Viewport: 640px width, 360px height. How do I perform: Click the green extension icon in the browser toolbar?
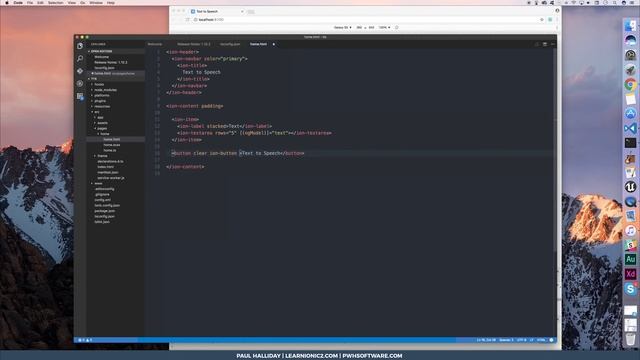pos(550,20)
